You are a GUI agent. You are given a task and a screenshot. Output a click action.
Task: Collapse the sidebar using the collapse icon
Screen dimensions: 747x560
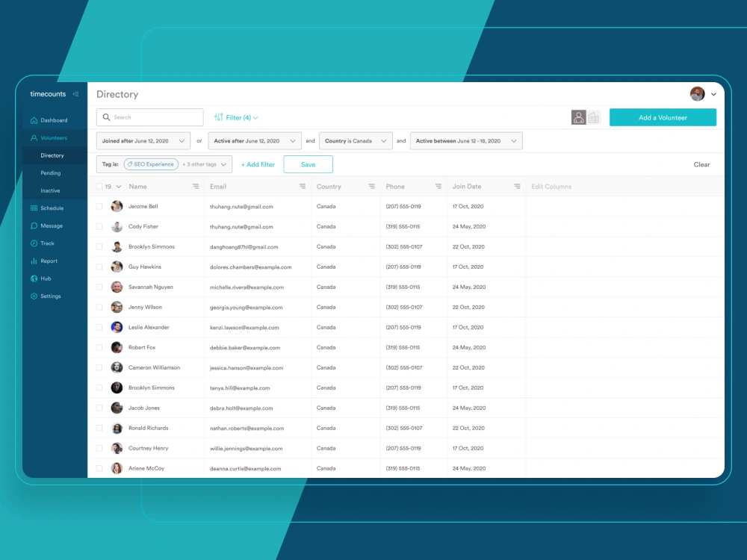(74, 93)
